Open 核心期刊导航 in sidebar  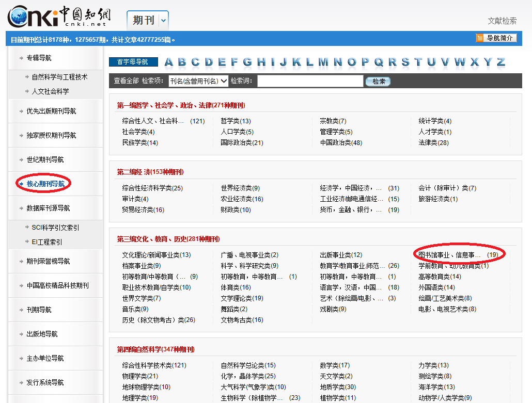[x=45, y=184]
